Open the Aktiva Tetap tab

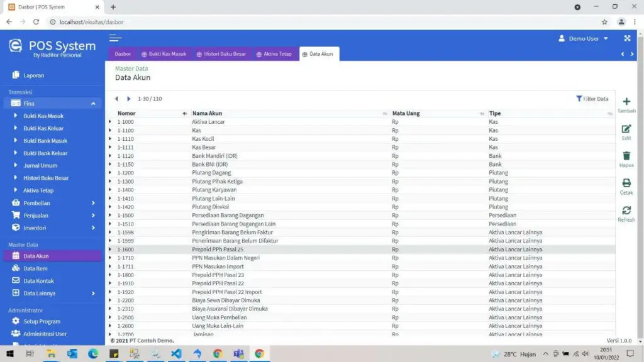(x=277, y=53)
